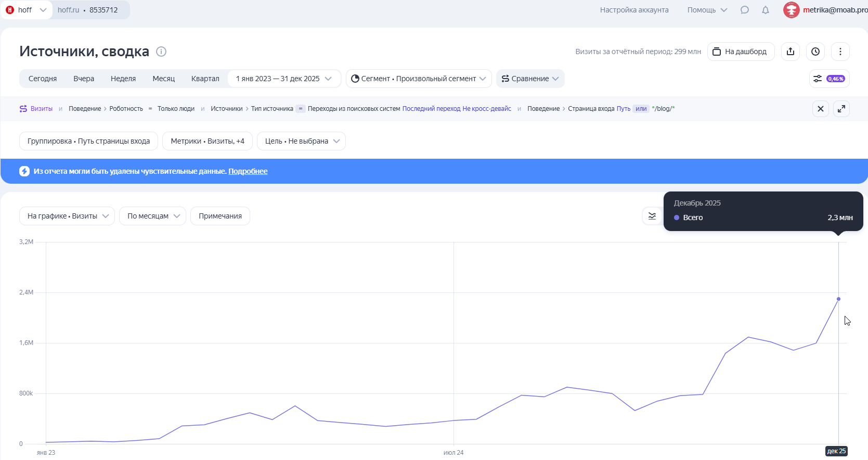Click the На дашборд button
868x460 pixels.
[x=741, y=52]
